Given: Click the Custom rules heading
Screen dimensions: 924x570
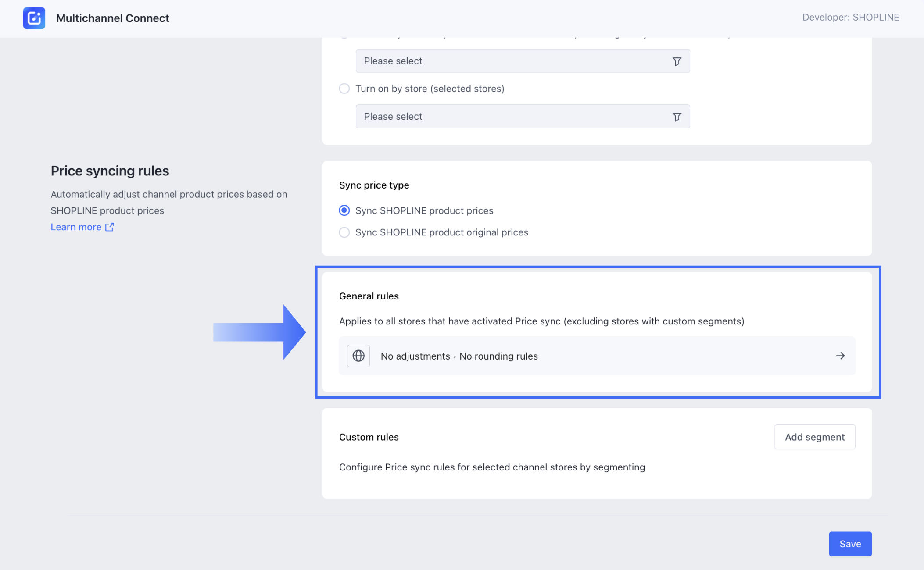Looking at the screenshot, I should pyautogui.click(x=369, y=437).
